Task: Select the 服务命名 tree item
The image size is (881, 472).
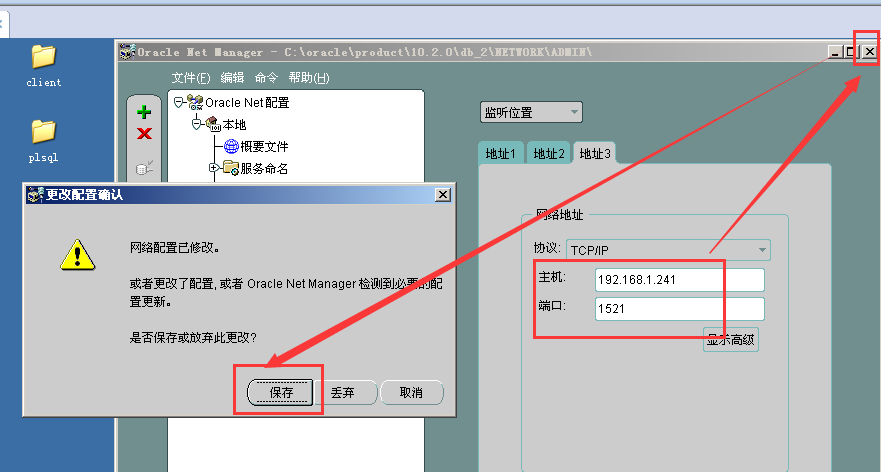Action: 264,168
